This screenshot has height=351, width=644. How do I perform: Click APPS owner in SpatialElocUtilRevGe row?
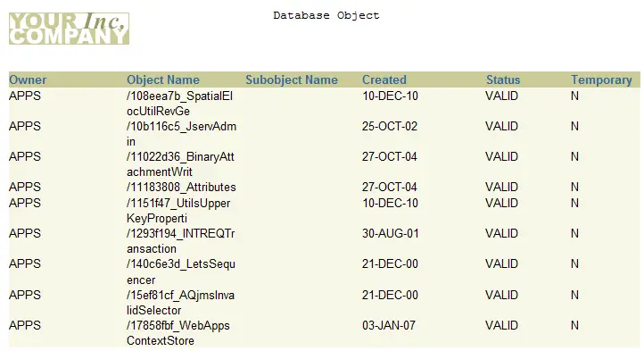click(25, 96)
